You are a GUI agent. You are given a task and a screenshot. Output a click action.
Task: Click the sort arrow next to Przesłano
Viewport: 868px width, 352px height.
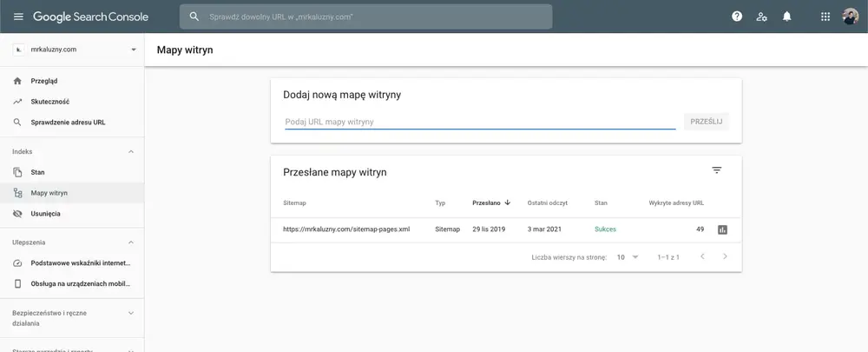click(507, 203)
